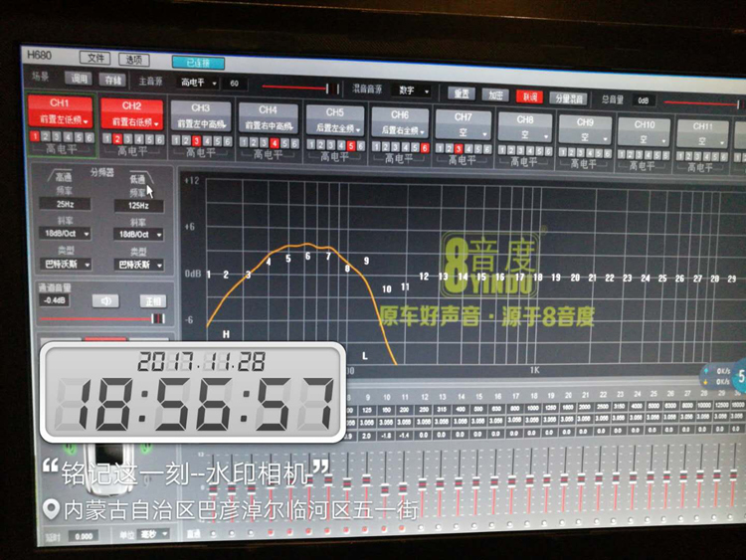The image size is (746, 560).
Task: Open high-pass slope 18dB/Oct dropdown
Action: point(65,234)
